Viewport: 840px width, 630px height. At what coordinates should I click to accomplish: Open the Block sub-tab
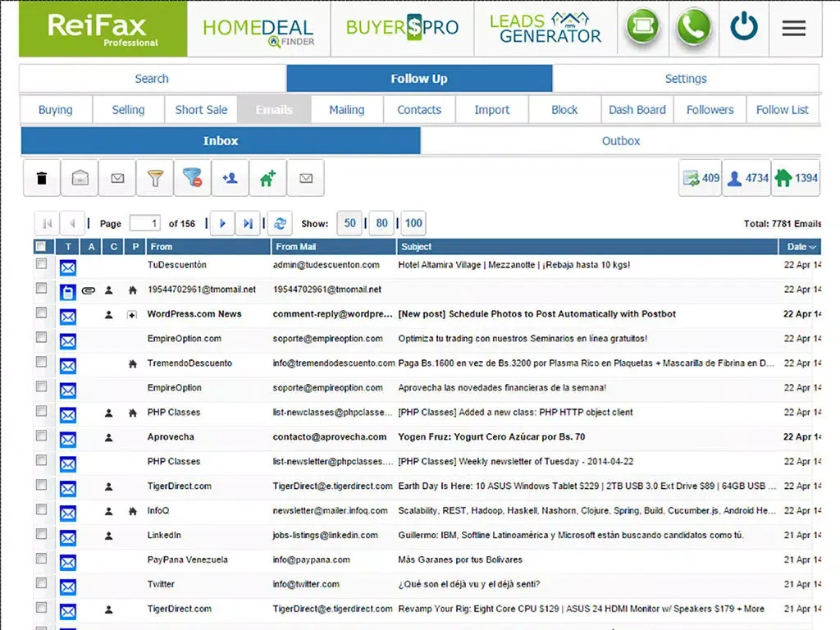coord(564,110)
